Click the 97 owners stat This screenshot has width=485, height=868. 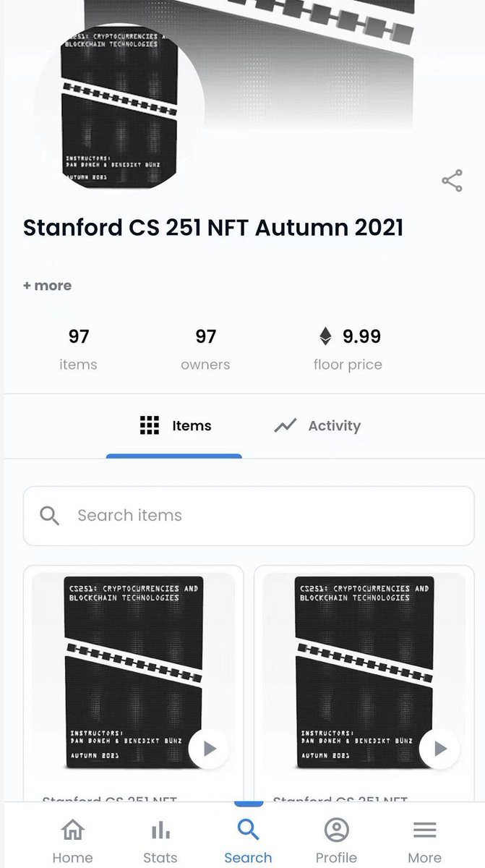[206, 349]
